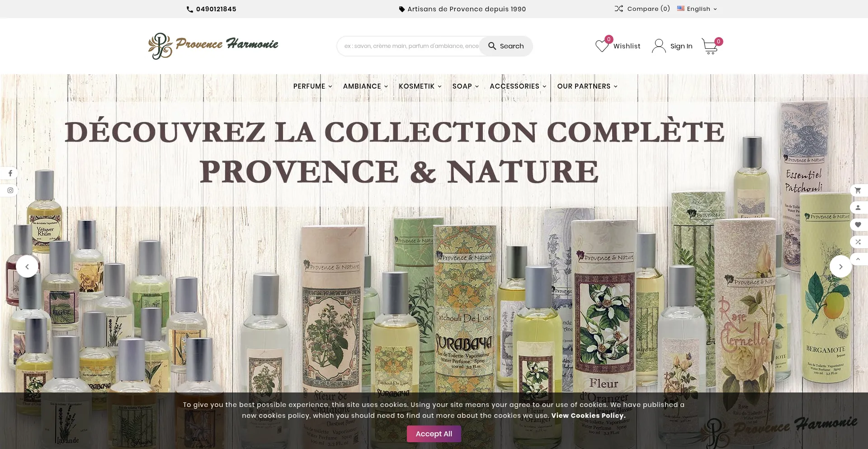The height and width of the screenshot is (449, 868).
Task: Open the SOAP menu item
Action: click(x=465, y=86)
